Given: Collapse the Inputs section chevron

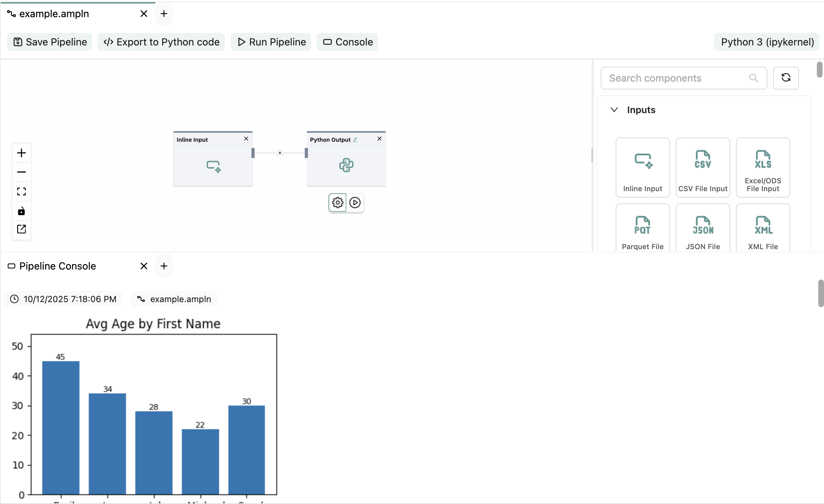Looking at the screenshot, I should click(x=614, y=110).
